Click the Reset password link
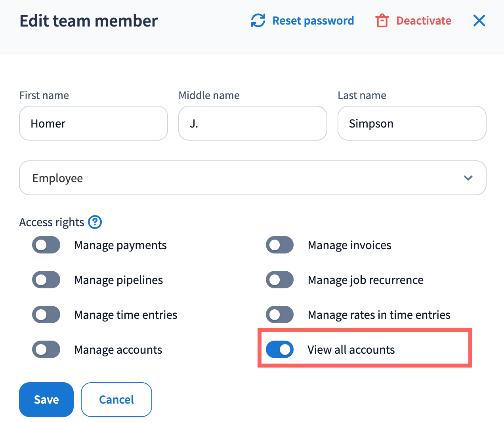The width and height of the screenshot is (504, 423). coord(313,21)
